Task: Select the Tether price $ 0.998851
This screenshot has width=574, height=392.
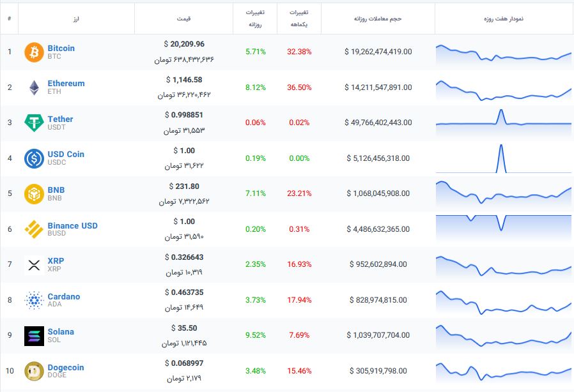Action: [x=183, y=115]
